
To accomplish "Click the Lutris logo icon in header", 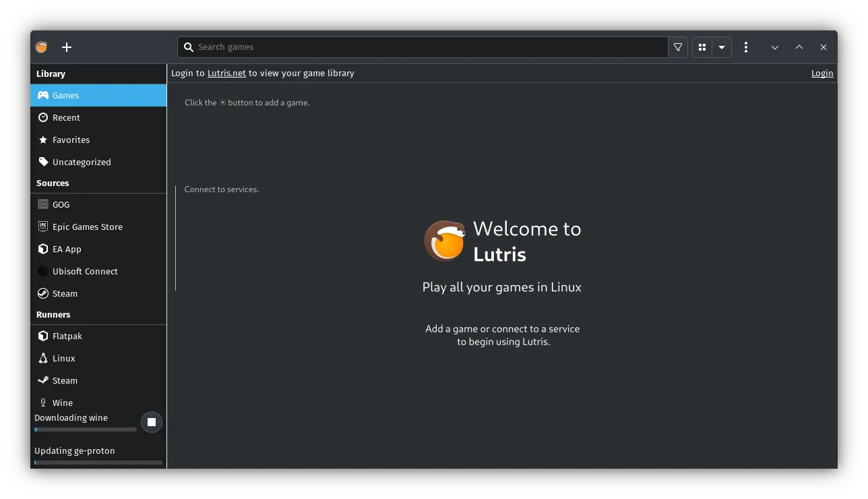I will click(x=42, y=47).
